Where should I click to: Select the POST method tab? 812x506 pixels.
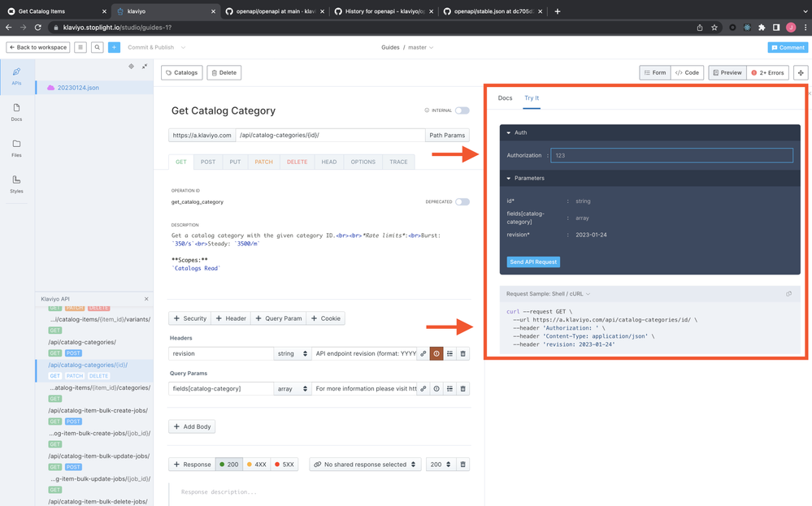(x=208, y=162)
